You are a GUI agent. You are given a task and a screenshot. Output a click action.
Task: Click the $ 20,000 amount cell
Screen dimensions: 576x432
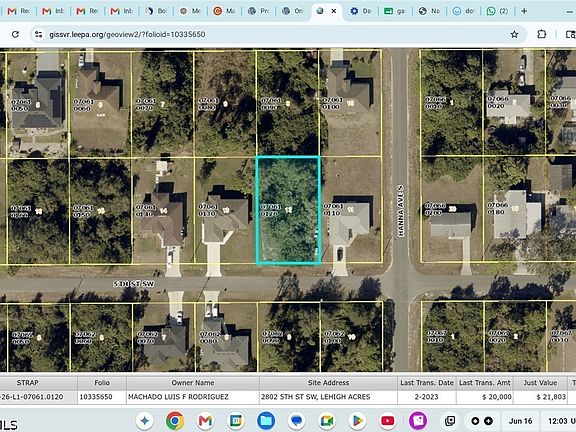coord(485,397)
